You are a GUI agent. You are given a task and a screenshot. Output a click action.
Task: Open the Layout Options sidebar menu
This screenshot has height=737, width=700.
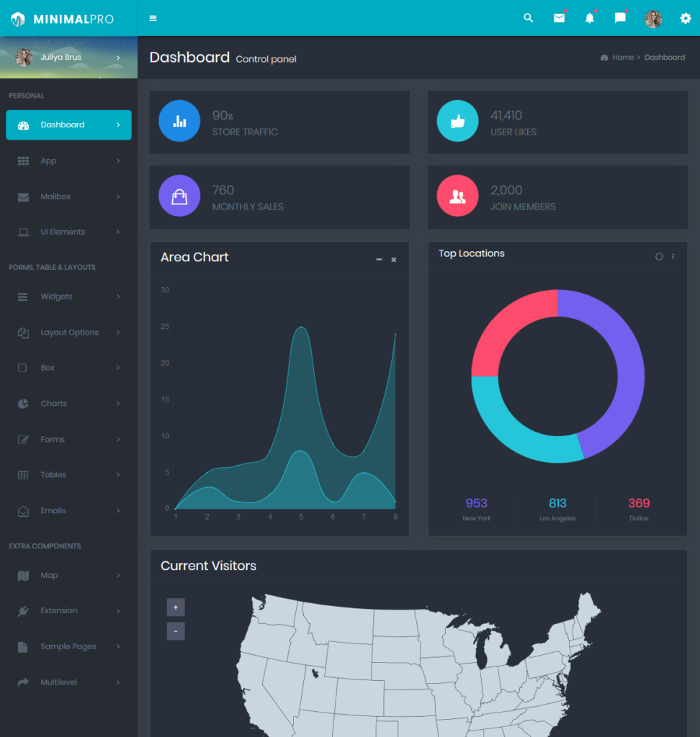pos(68,333)
